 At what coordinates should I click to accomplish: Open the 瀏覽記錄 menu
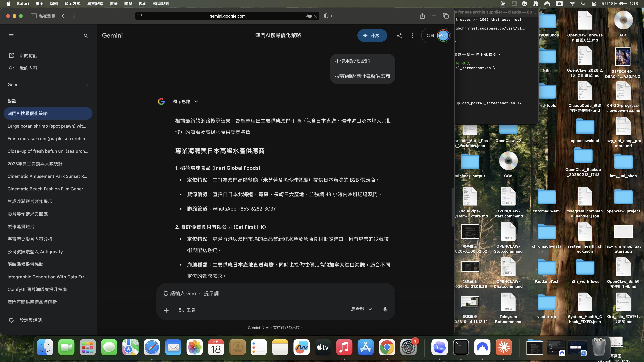tap(95, 3)
